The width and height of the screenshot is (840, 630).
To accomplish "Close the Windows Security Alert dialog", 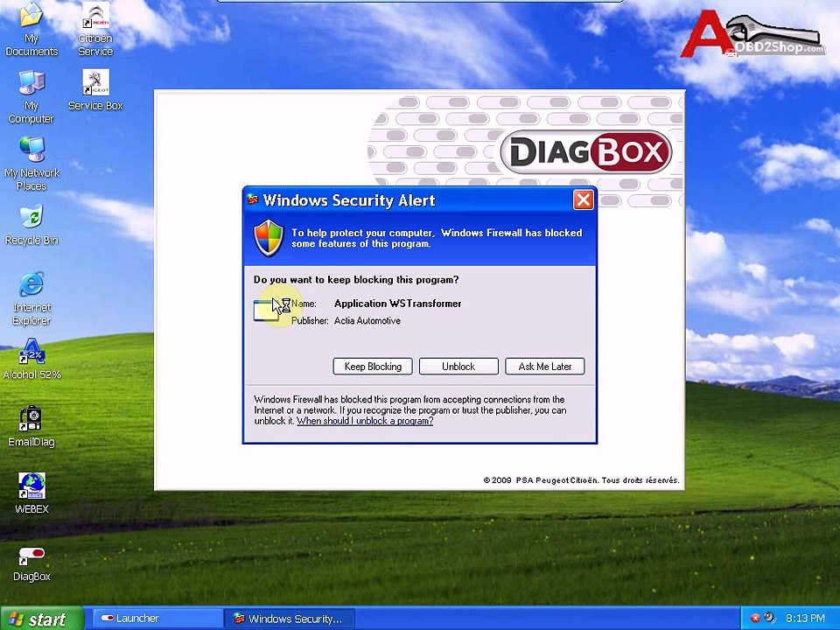I will [584, 200].
